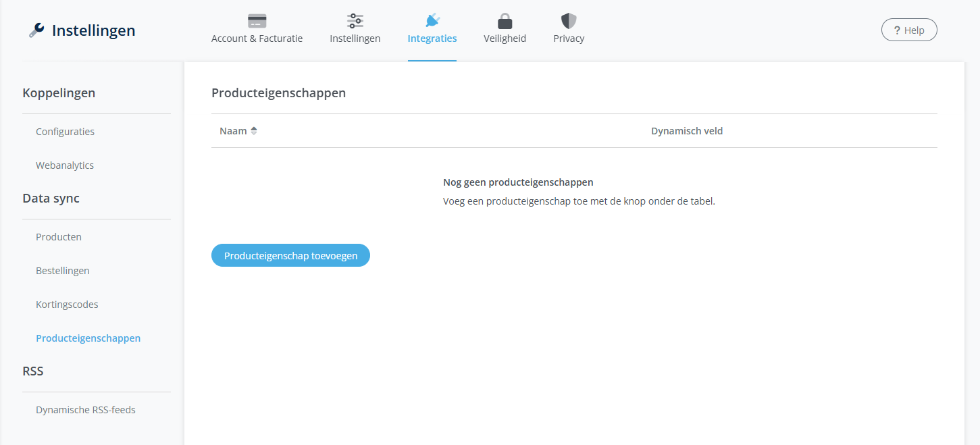The width and height of the screenshot is (980, 445).
Task: Click the question mark icon in the Help button
Action: tap(897, 30)
